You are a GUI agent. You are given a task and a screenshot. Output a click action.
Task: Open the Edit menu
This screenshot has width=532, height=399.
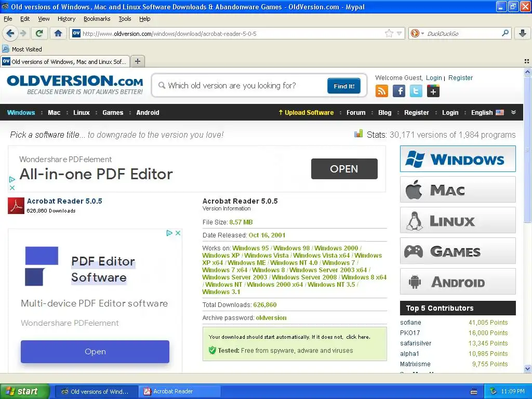click(x=25, y=19)
